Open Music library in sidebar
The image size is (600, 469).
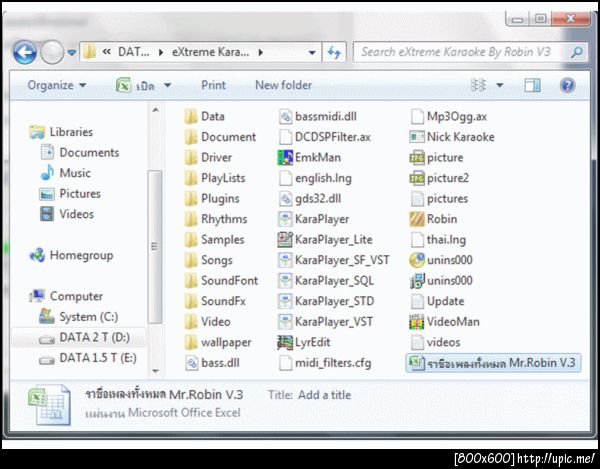tap(66, 173)
